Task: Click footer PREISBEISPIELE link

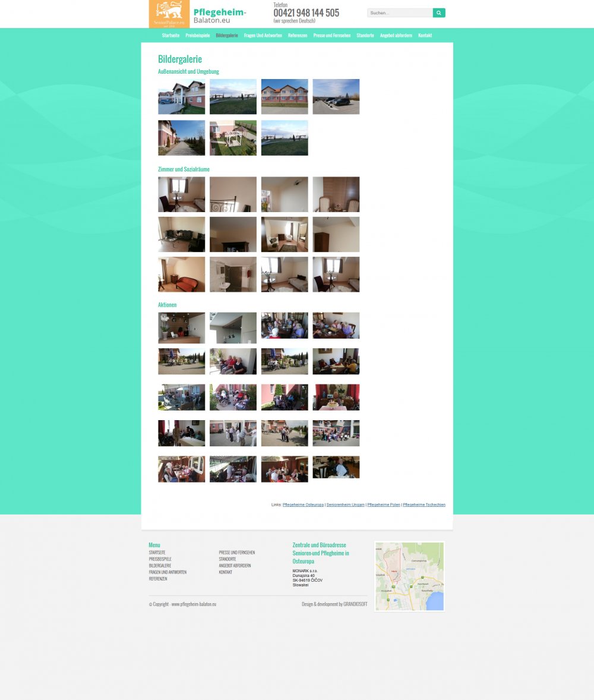Action: (160, 559)
